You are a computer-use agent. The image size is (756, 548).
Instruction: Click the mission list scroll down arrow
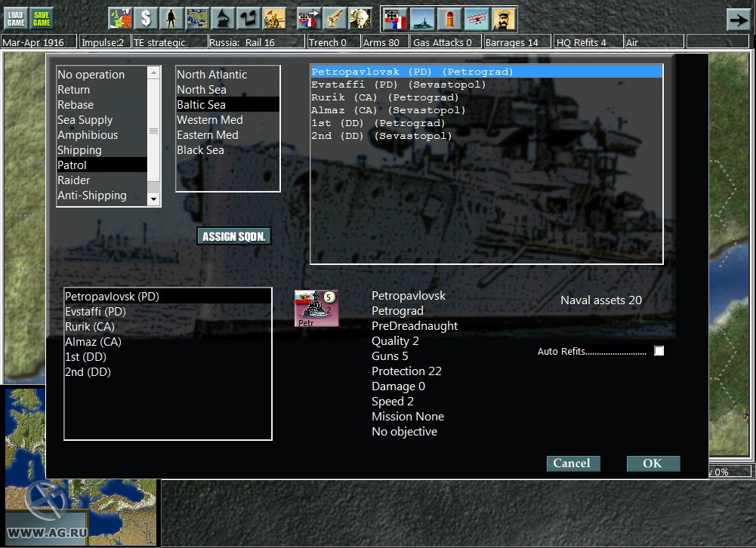point(154,199)
